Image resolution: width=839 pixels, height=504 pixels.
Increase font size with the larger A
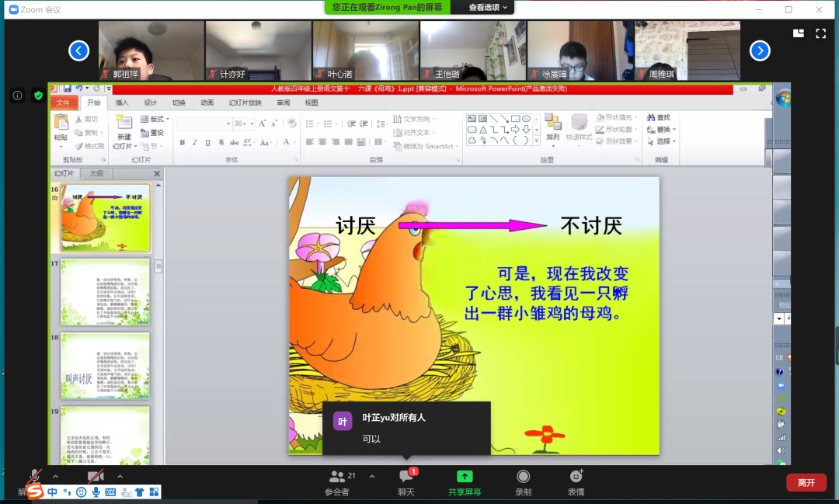coord(263,123)
